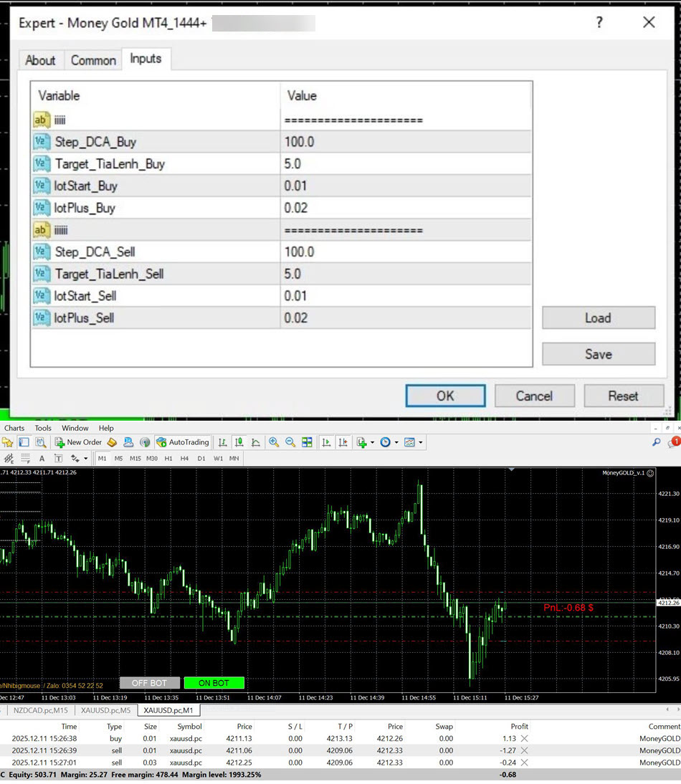Switch to the M30 timeframe
This screenshot has width=681, height=784.
(x=152, y=458)
